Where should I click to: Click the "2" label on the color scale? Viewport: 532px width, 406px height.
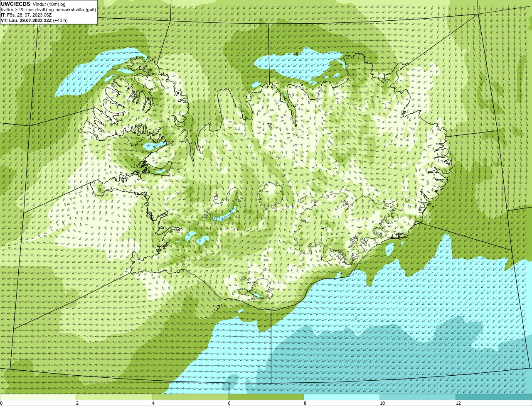(x=77, y=403)
